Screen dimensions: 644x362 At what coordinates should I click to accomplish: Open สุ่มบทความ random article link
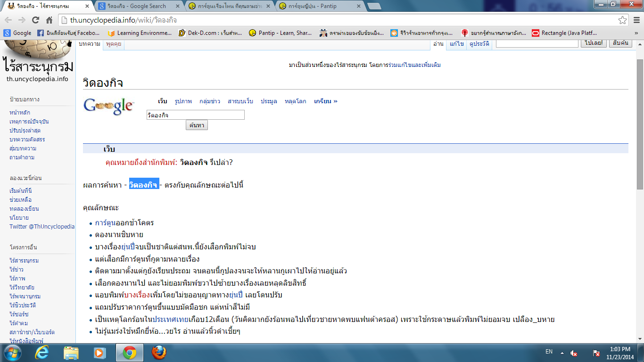(23, 148)
